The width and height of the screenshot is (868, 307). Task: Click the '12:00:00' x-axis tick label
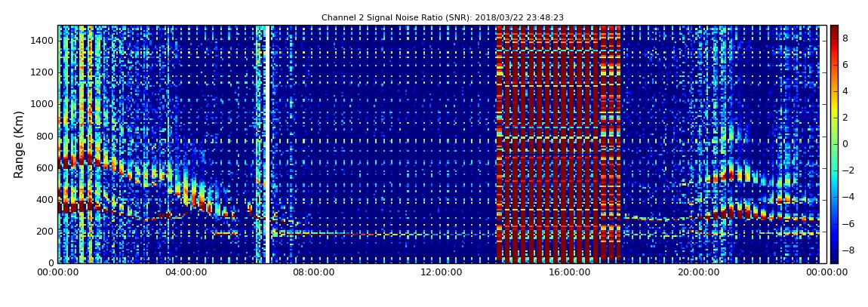441,272
